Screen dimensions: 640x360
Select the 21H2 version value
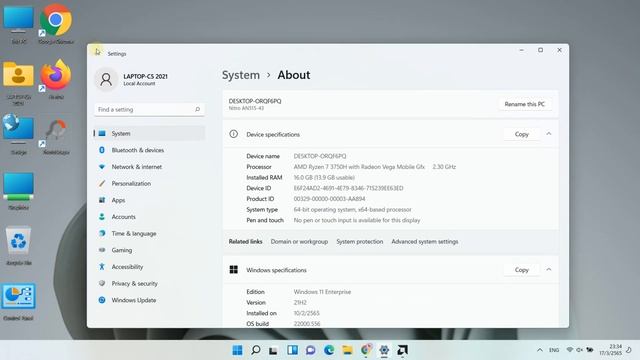click(300, 302)
